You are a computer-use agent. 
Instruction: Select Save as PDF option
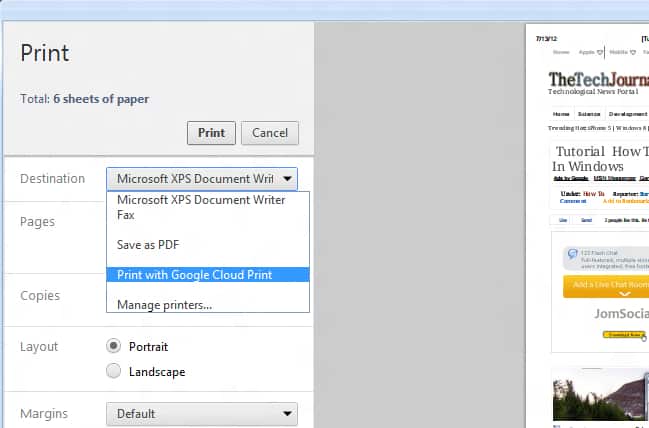coord(148,244)
